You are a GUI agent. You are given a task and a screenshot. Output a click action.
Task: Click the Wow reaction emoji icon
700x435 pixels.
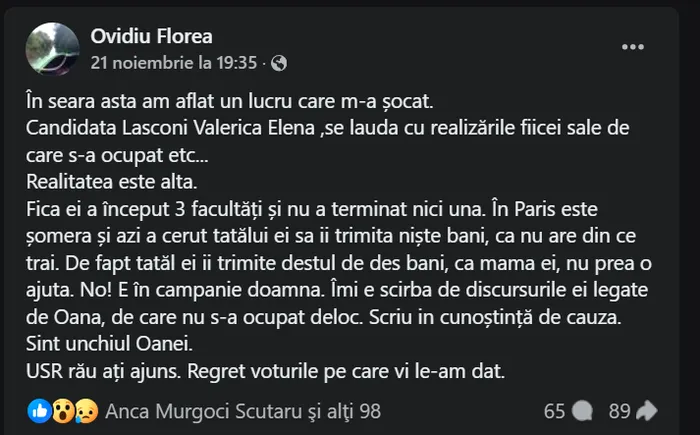point(62,410)
